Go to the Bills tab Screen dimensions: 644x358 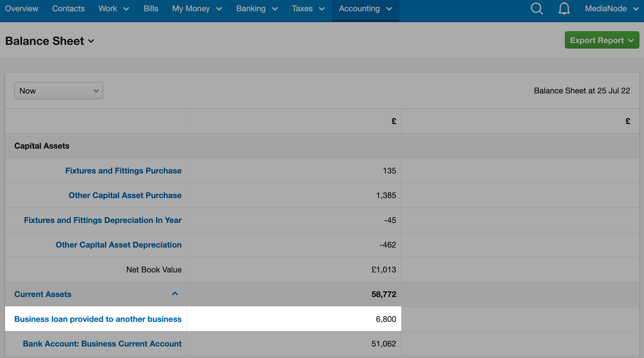pyautogui.click(x=151, y=9)
